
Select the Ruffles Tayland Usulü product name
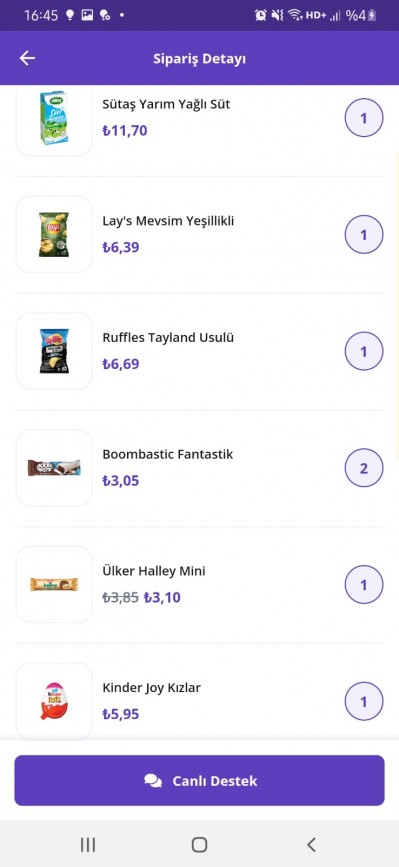[168, 337]
